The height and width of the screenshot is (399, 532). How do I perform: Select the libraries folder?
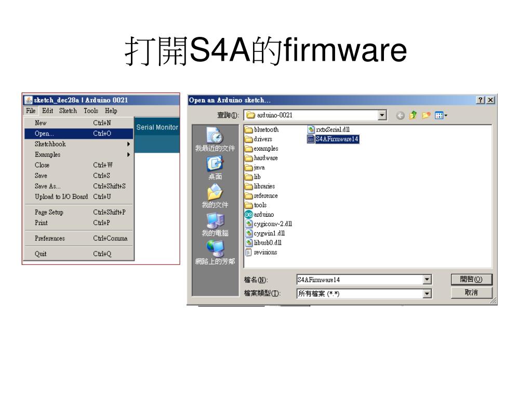[260, 187]
